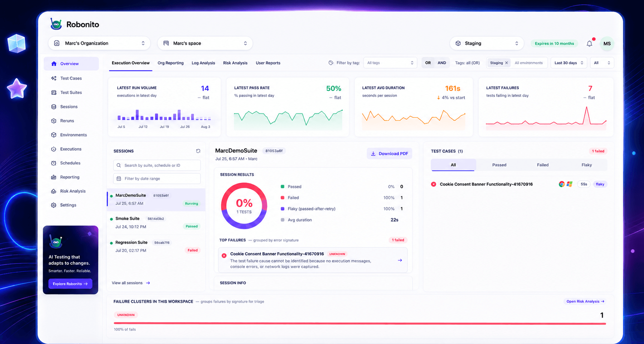
Task: Download the session PDF
Action: point(389,154)
